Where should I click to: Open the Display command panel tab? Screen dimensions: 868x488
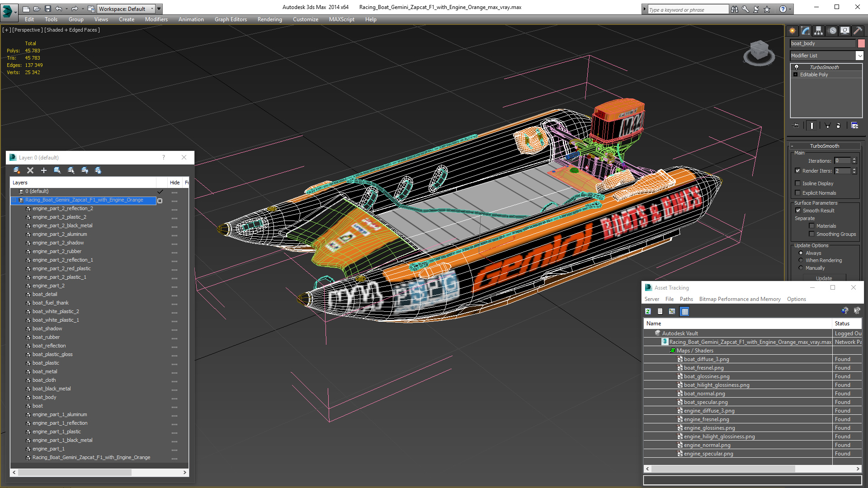tap(844, 31)
